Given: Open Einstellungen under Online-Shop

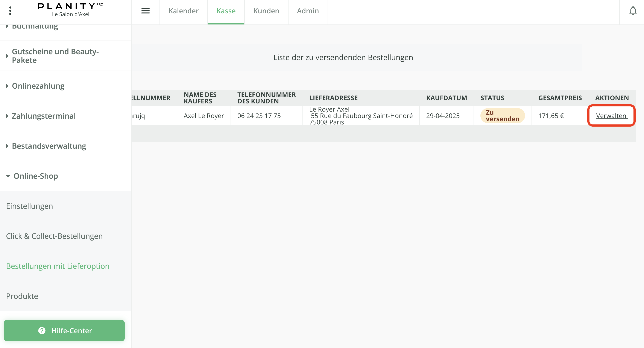Looking at the screenshot, I should [29, 206].
